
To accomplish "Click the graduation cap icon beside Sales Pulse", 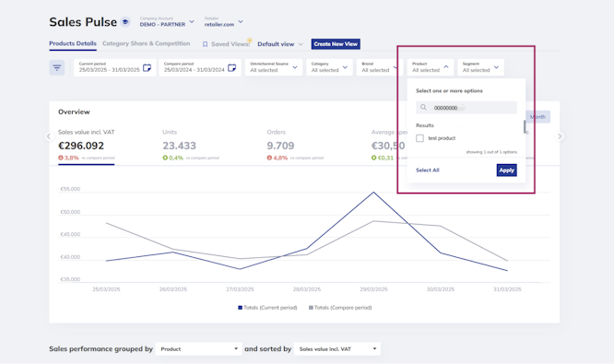I will pyautogui.click(x=125, y=22).
